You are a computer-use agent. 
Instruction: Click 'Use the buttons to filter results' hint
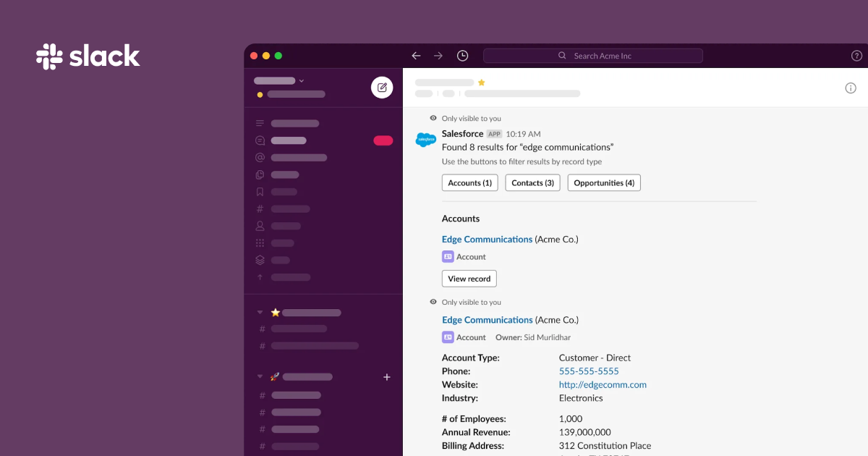click(x=522, y=162)
